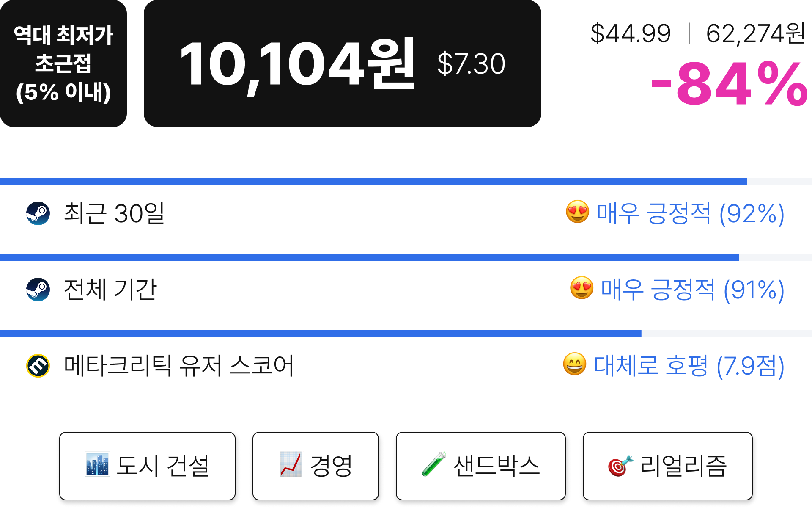Select the 도시 건설 tag button
The height and width of the screenshot is (508, 812).
point(147,466)
